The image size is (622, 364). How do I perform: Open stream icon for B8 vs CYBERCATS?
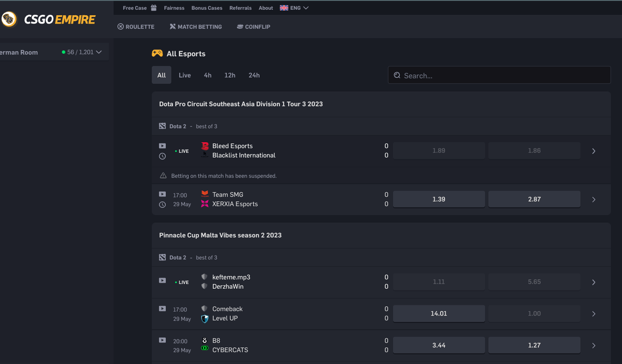pyautogui.click(x=162, y=340)
